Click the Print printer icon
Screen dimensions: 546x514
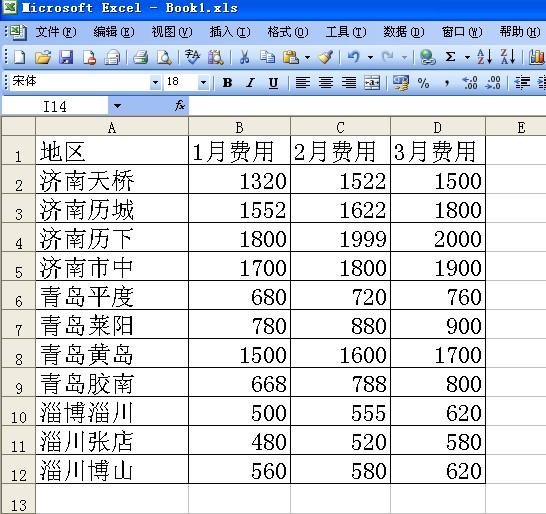pos(140,57)
